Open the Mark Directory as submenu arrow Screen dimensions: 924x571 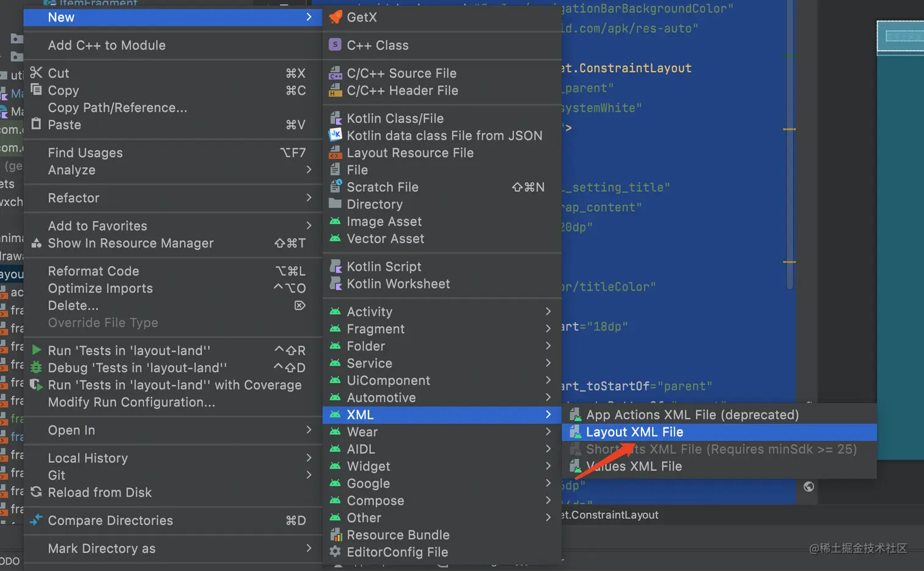pyautogui.click(x=309, y=548)
